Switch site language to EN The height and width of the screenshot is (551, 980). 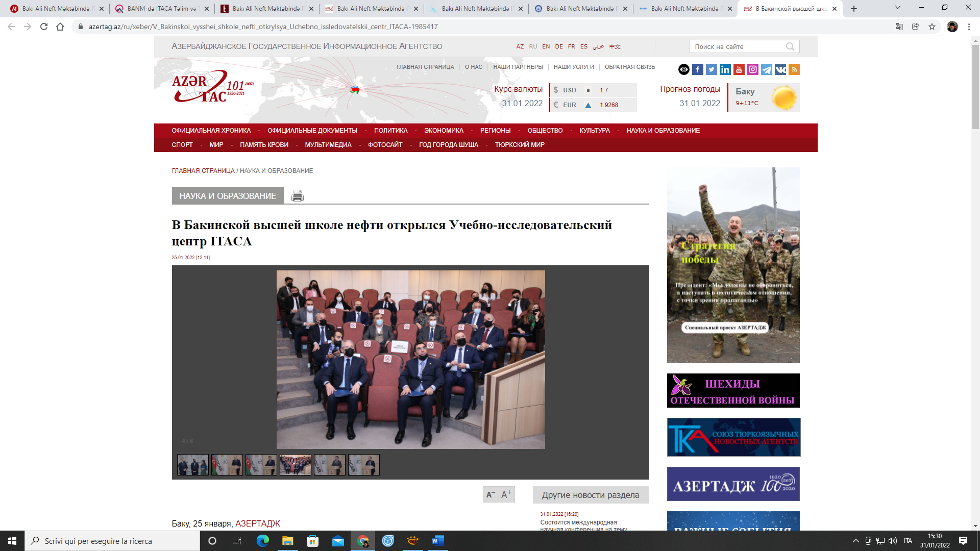546,46
